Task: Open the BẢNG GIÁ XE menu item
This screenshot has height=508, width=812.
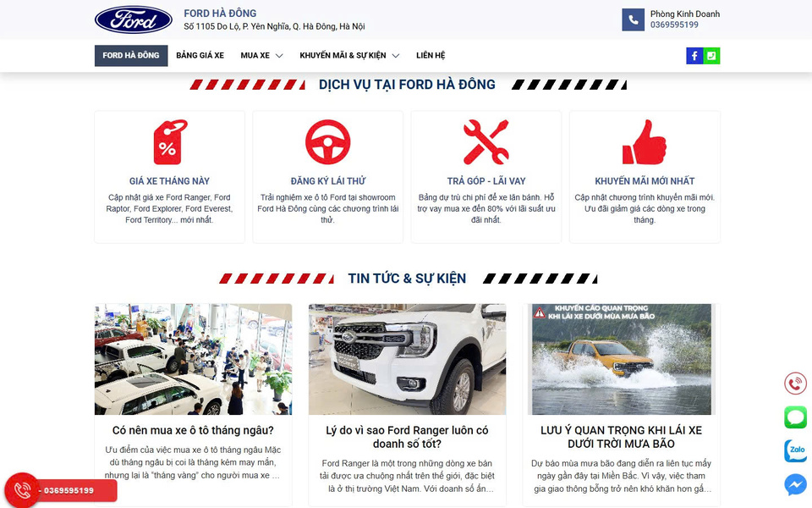Action: pyautogui.click(x=200, y=56)
